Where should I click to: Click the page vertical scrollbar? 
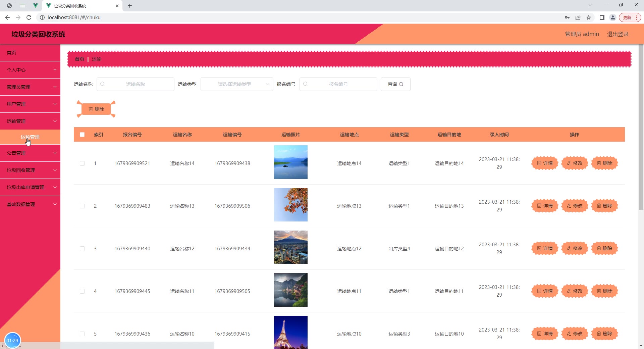641,128
